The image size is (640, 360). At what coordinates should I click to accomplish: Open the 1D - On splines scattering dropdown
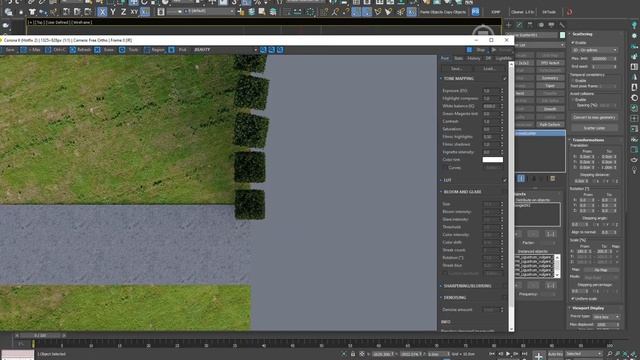pyautogui.click(x=595, y=50)
